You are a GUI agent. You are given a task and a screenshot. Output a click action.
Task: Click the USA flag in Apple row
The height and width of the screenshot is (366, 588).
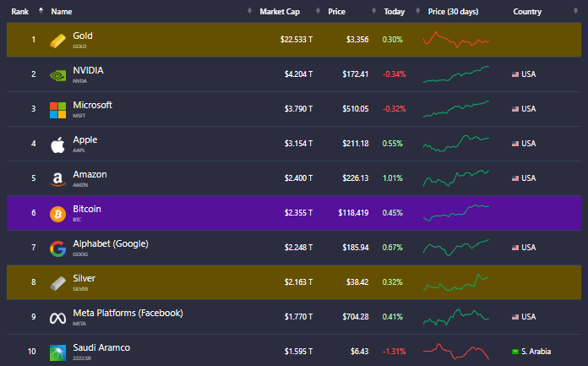point(515,144)
